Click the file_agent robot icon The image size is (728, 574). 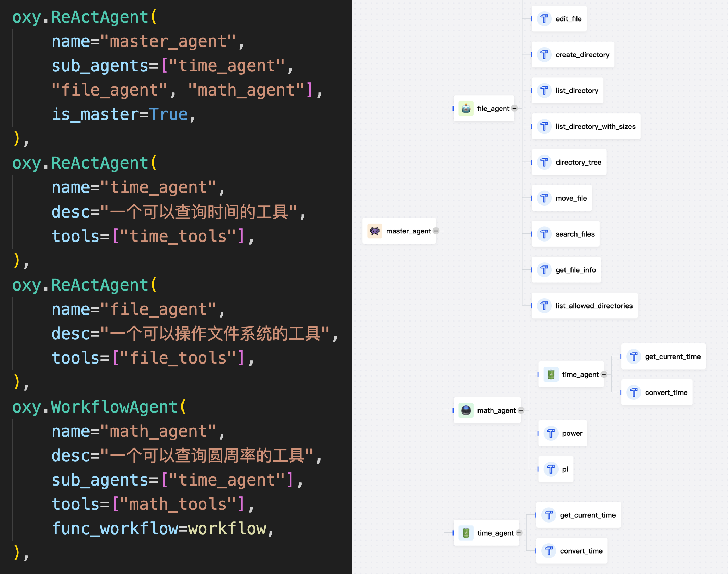click(466, 109)
